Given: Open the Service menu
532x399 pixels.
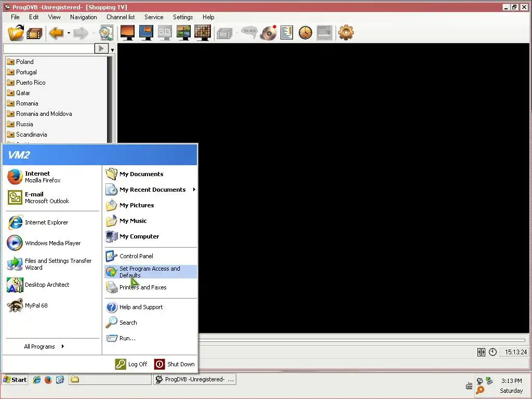Looking at the screenshot, I should pos(154,17).
